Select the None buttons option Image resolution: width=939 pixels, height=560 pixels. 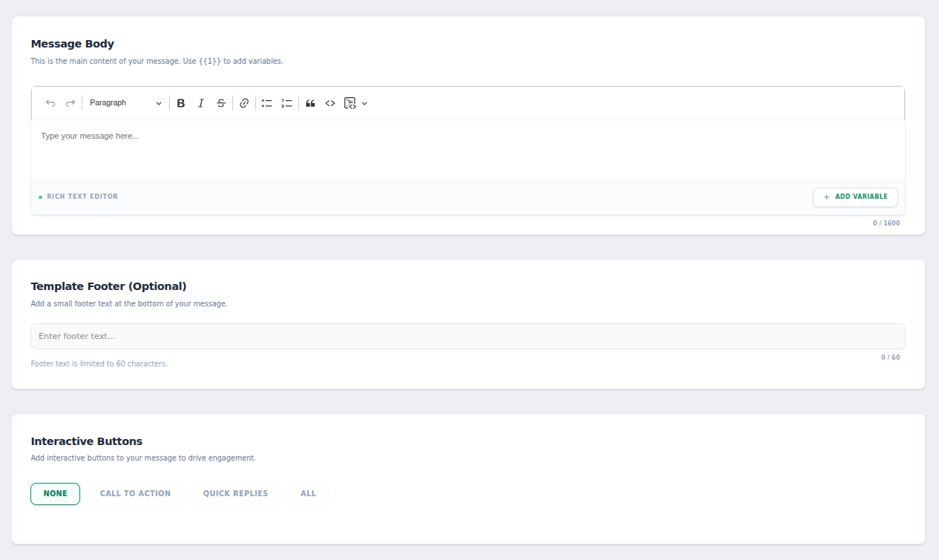[55, 494]
